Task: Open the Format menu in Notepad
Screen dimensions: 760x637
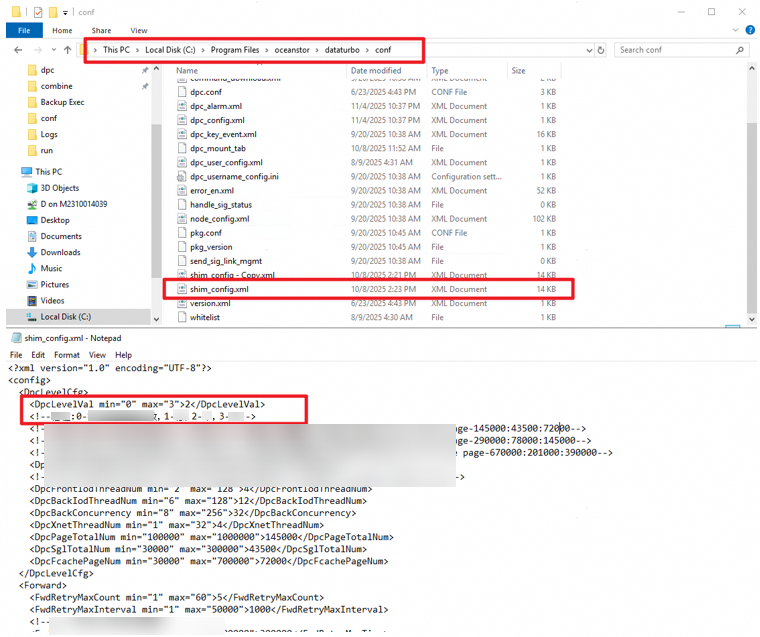Action: point(66,355)
